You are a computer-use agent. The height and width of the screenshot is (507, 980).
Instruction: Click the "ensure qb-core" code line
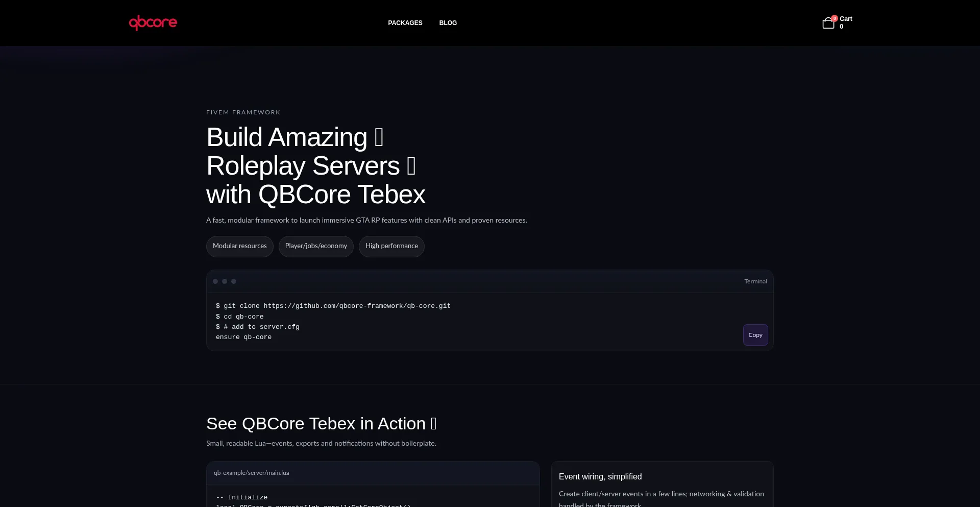tap(243, 337)
